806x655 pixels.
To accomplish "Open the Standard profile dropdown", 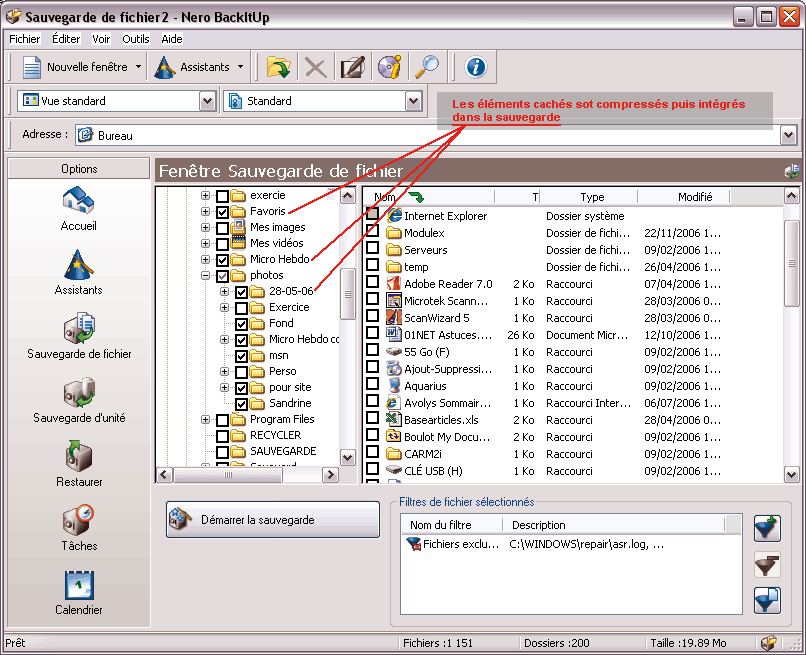I will 413,101.
